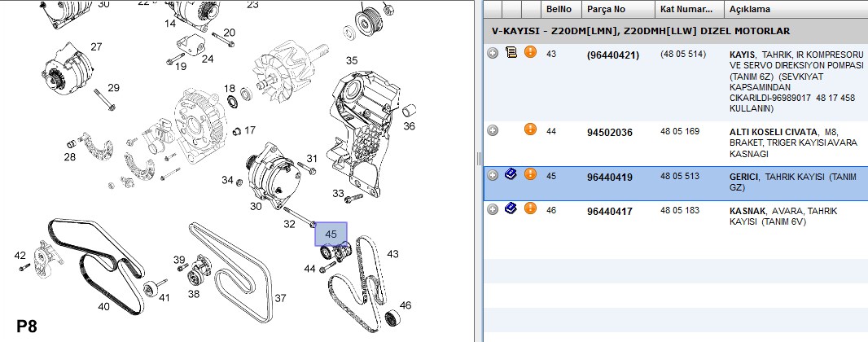Open the blue book icon on row 46
This screenshot has height=342, width=868.
coord(512,209)
